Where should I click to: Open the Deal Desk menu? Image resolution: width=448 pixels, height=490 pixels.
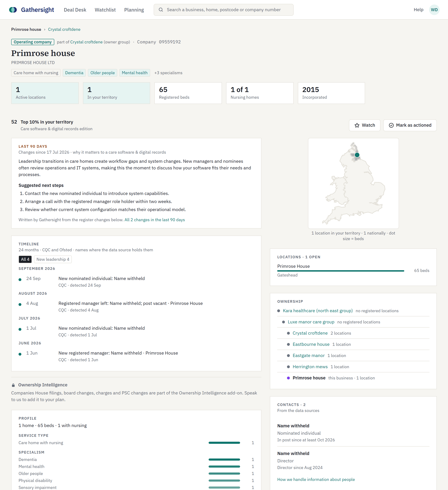point(75,10)
